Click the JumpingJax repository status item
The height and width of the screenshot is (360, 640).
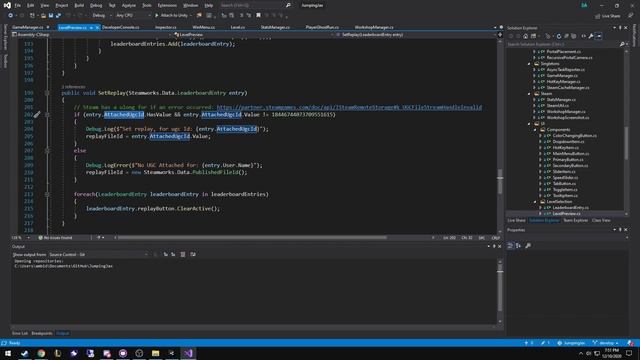571,343
